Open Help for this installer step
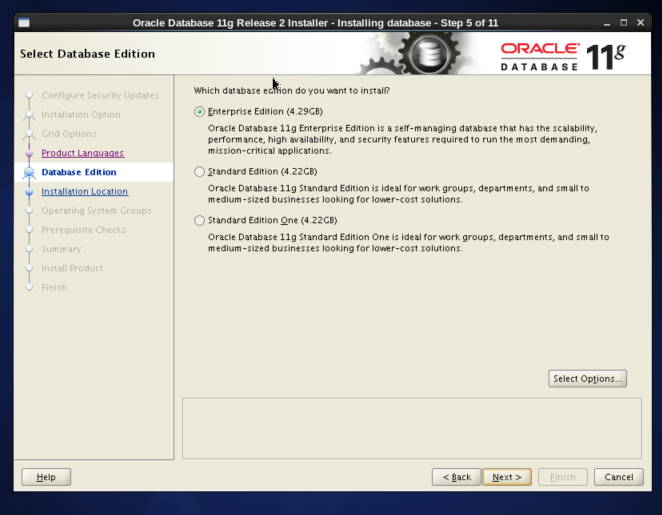This screenshot has width=662, height=515. (x=46, y=477)
